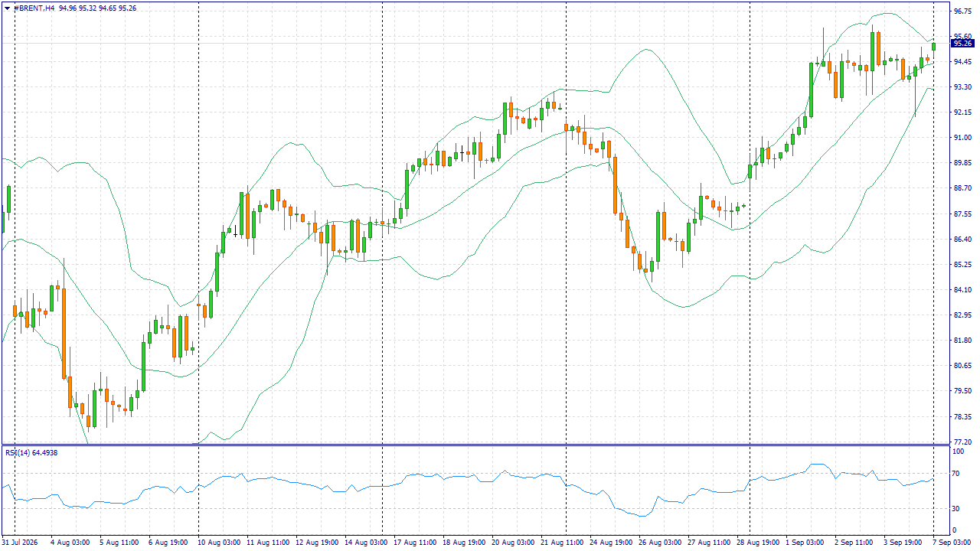Screen dimensions: 980x551
Task: Click the RSI 100 scale label
Action: point(958,452)
